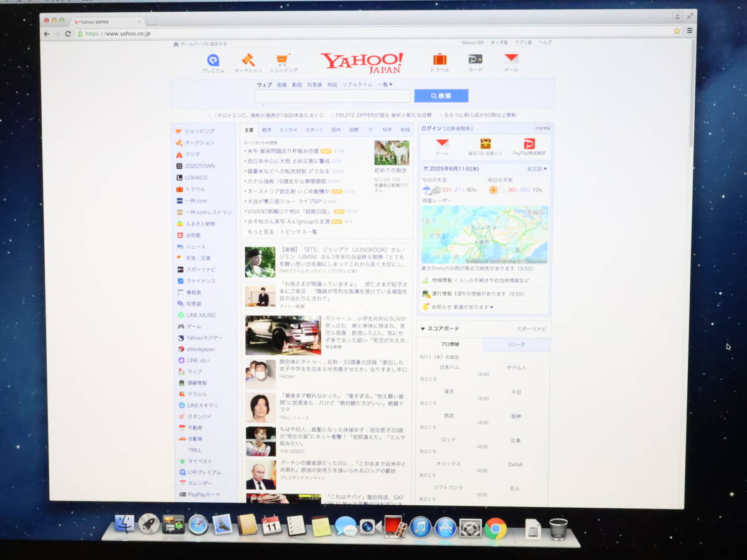This screenshot has height=560, width=747.
Task: Launch Finder from the Dock
Action: pyautogui.click(x=125, y=524)
